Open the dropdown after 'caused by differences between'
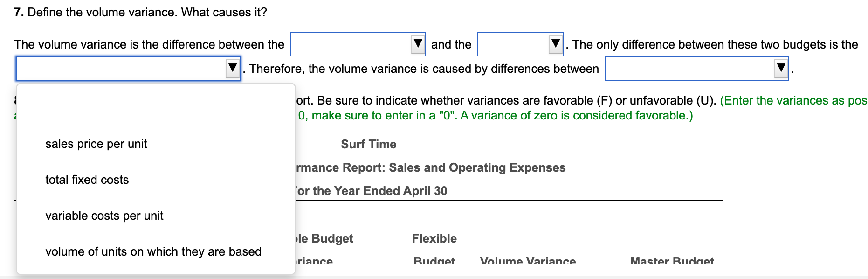This screenshot has width=868, height=279. [695, 68]
